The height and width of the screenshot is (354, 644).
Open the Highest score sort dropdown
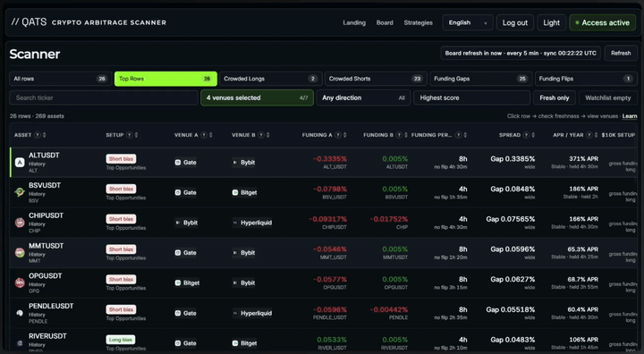[x=472, y=97]
